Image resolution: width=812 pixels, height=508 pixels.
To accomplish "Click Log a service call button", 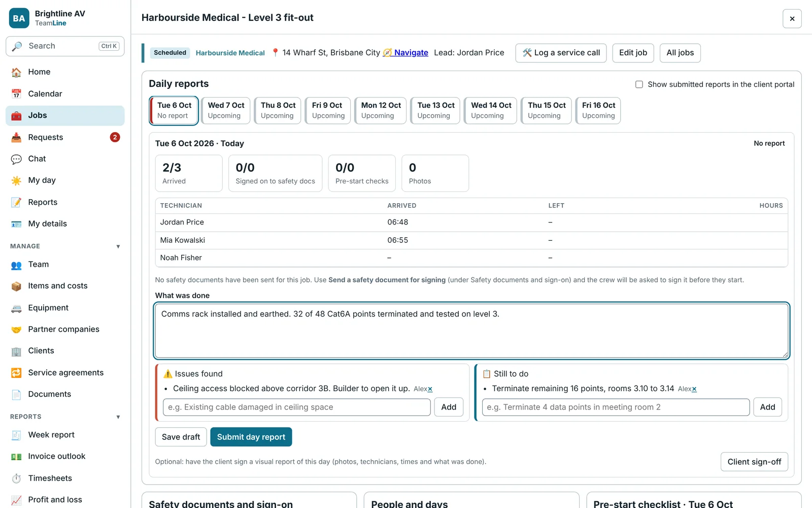I will coord(561,53).
